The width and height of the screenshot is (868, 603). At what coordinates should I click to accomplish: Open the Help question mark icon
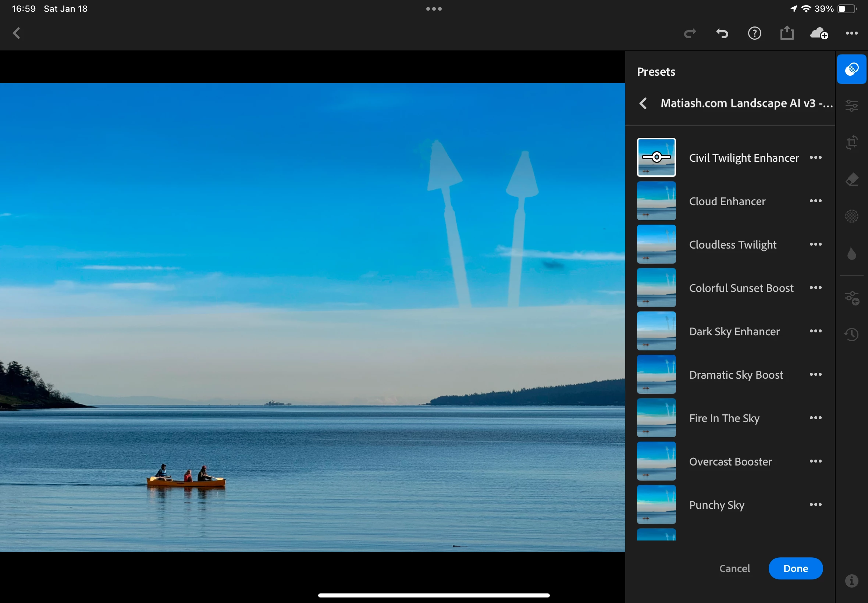[x=754, y=33]
